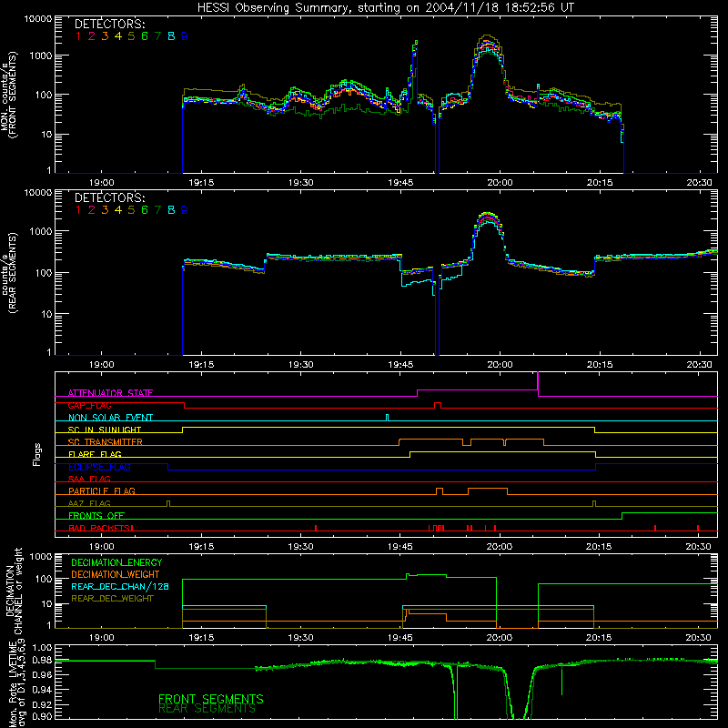Click '19:30' time tick under rear segments plot
Screen dimensions: 728x728
(x=301, y=365)
